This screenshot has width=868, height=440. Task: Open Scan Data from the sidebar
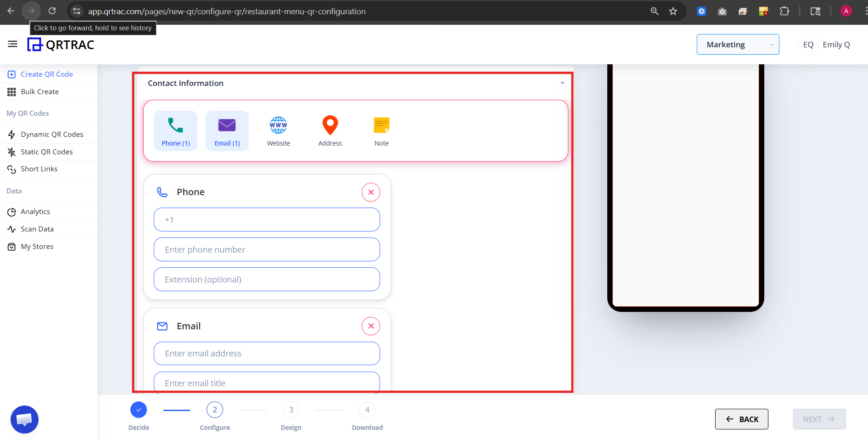pyautogui.click(x=36, y=229)
